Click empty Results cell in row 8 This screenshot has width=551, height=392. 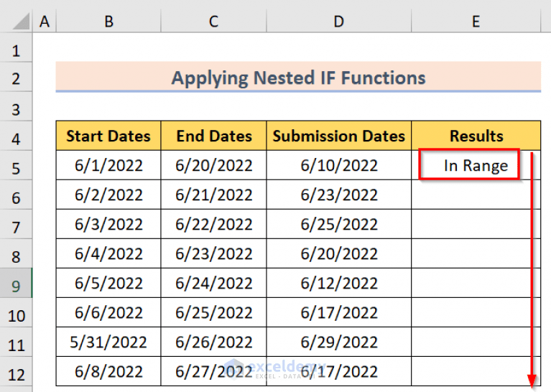pyautogui.click(x=476, y=254)
